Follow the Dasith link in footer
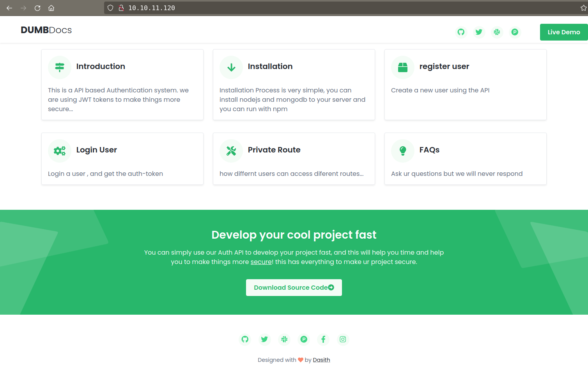This screenshot has height=372, width=588. (321, 360)
